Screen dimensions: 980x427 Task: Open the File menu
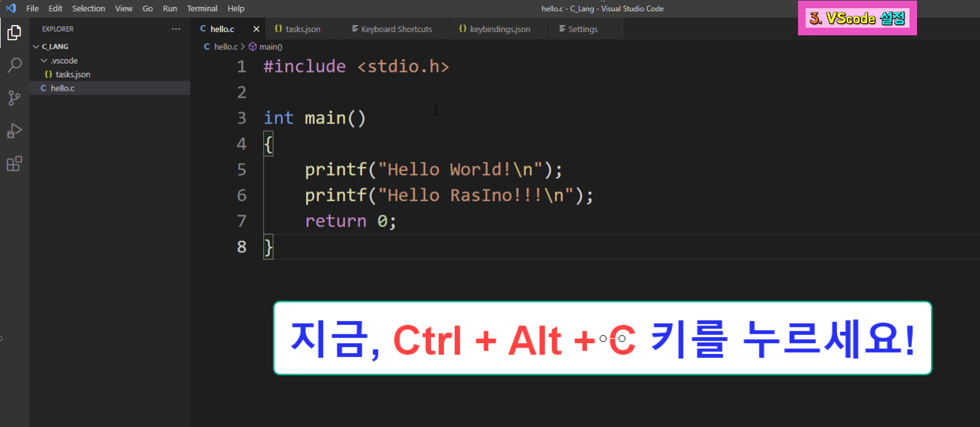pos(33,8)
